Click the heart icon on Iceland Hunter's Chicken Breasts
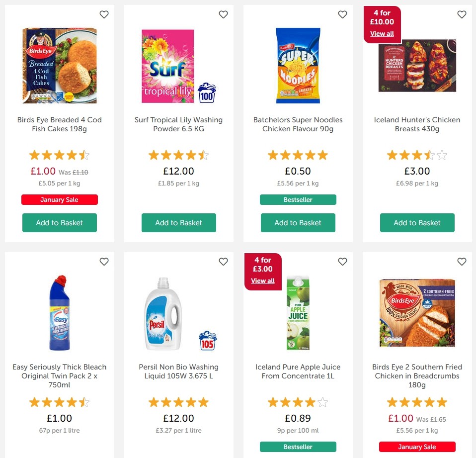 point(462,14)
